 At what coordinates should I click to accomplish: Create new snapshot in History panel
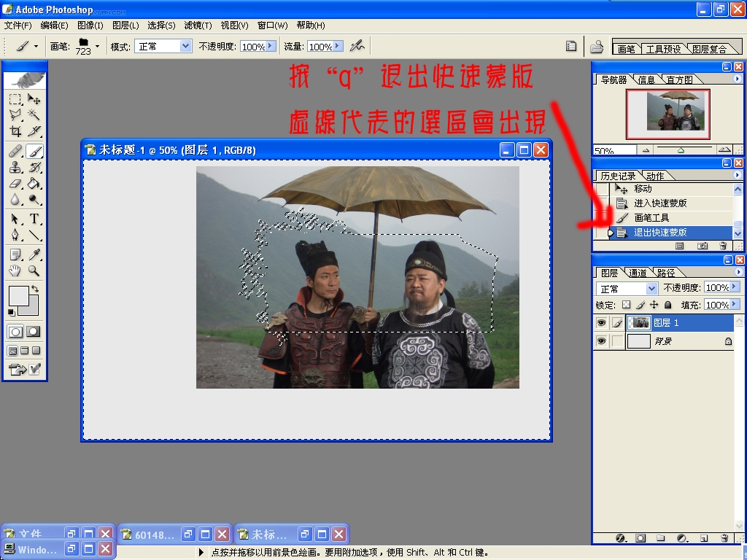click(x=703, y=246)
